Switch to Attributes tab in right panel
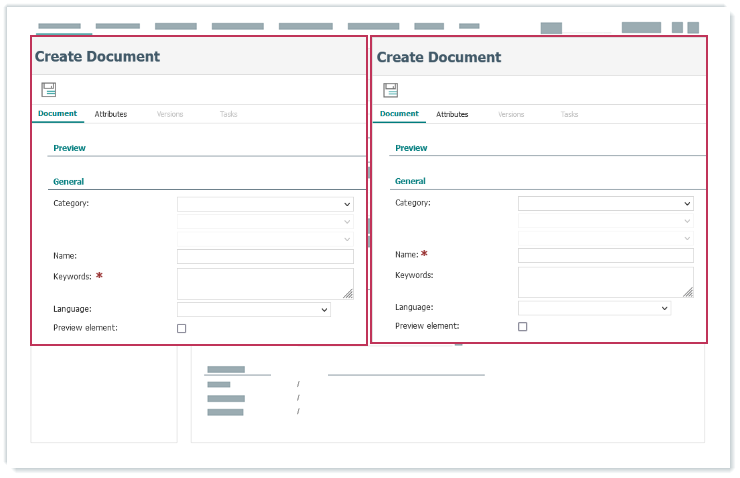Screen dimensions: 740x478 click(452, 114)
